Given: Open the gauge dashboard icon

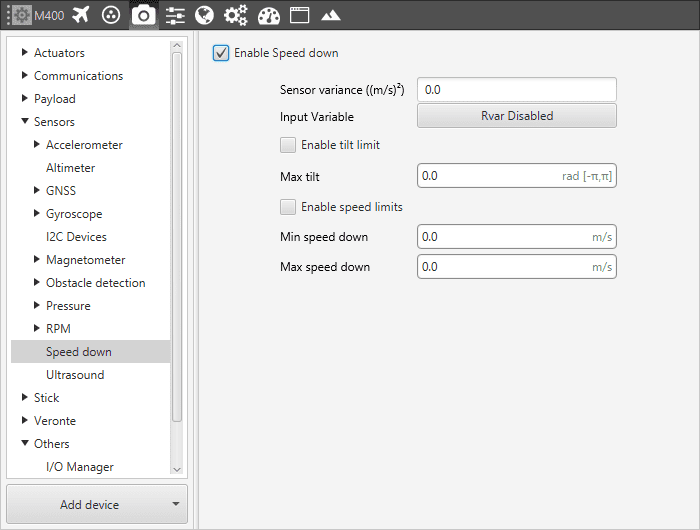Looking at the screenshot, I should (x=269, y=16).
